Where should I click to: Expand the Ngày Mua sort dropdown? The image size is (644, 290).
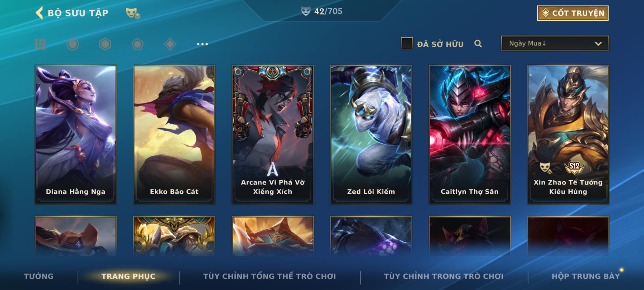[555, 43]
